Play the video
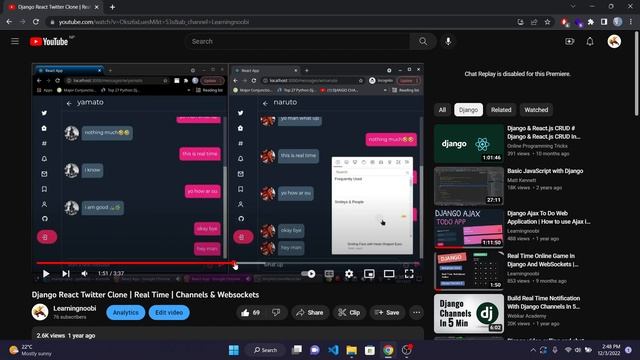This screenshot has height=360, width=640. 46,273
